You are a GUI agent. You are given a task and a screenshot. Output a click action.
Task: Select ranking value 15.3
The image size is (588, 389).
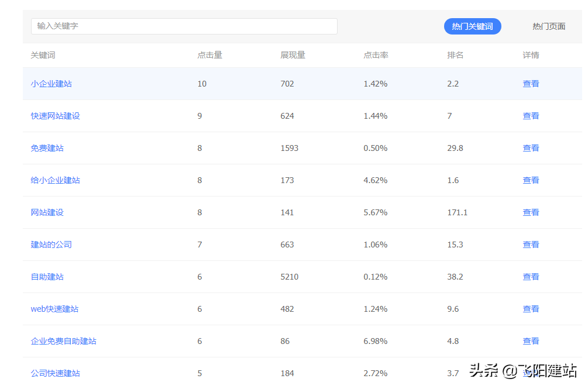pyautogui.click(x=455, y=245)
